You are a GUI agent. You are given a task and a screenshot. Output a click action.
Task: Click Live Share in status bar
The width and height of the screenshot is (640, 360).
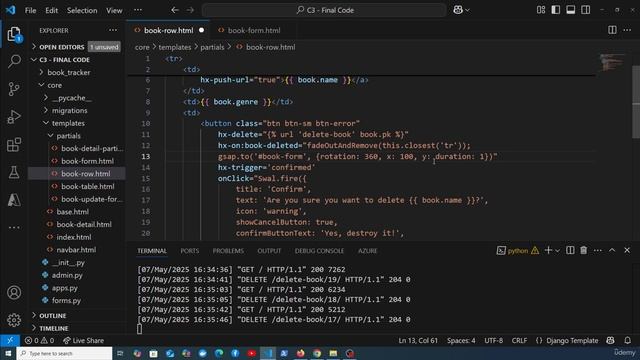(83, 340)
